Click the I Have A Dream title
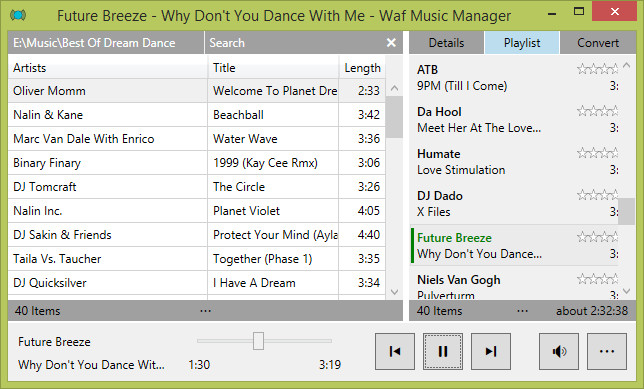The width and height of the screenshot is (644, 389). pyautogui.click(x=254, y=283)
